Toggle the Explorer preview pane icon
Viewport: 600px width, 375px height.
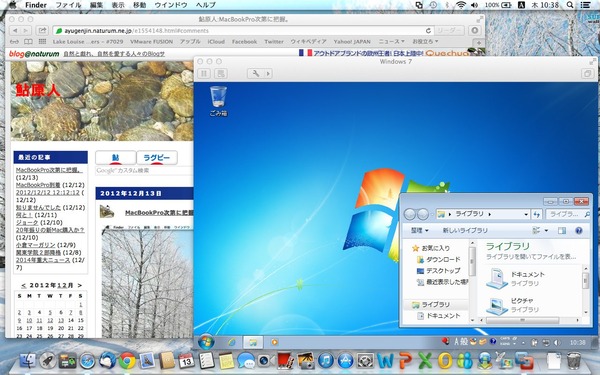pos(561,230)
